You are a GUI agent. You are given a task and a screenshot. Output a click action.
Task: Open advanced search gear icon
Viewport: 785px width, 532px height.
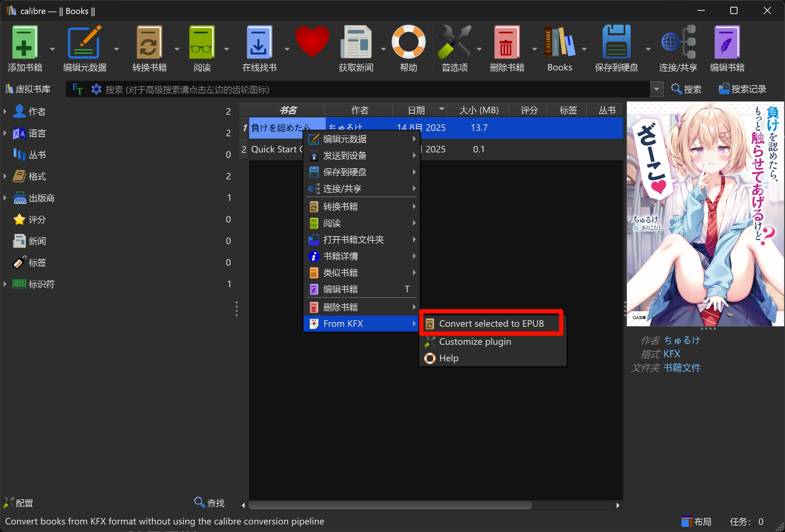96,89
